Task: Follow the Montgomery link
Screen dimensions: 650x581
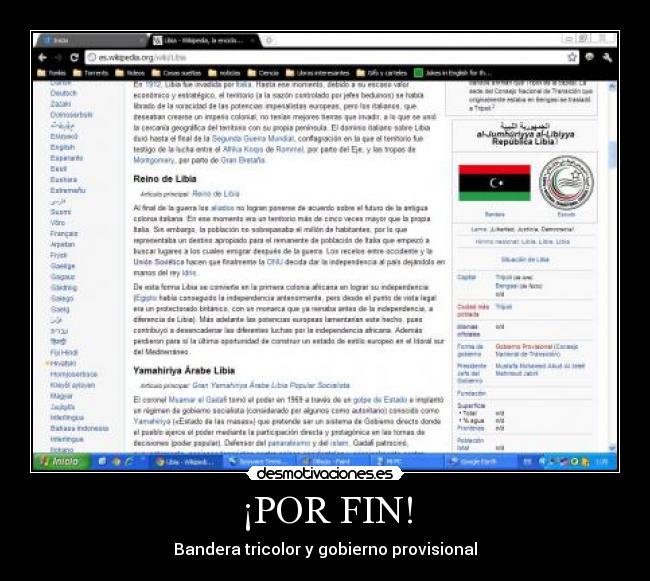Action: tap(154, 160)
